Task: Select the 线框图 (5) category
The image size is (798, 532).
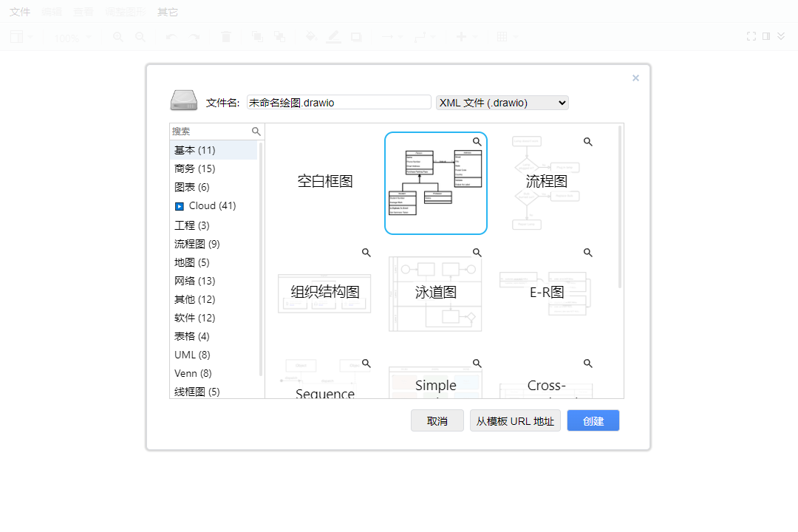Action: 214,391
